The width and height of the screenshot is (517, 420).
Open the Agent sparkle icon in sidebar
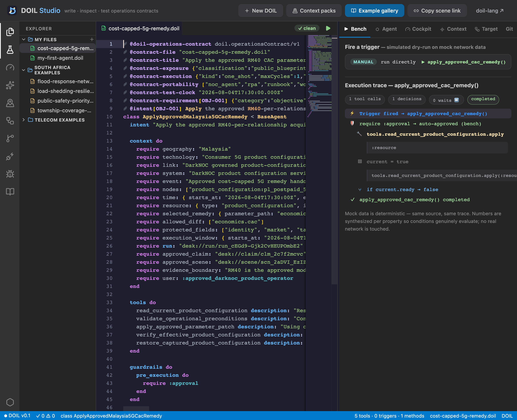[10, 85]
